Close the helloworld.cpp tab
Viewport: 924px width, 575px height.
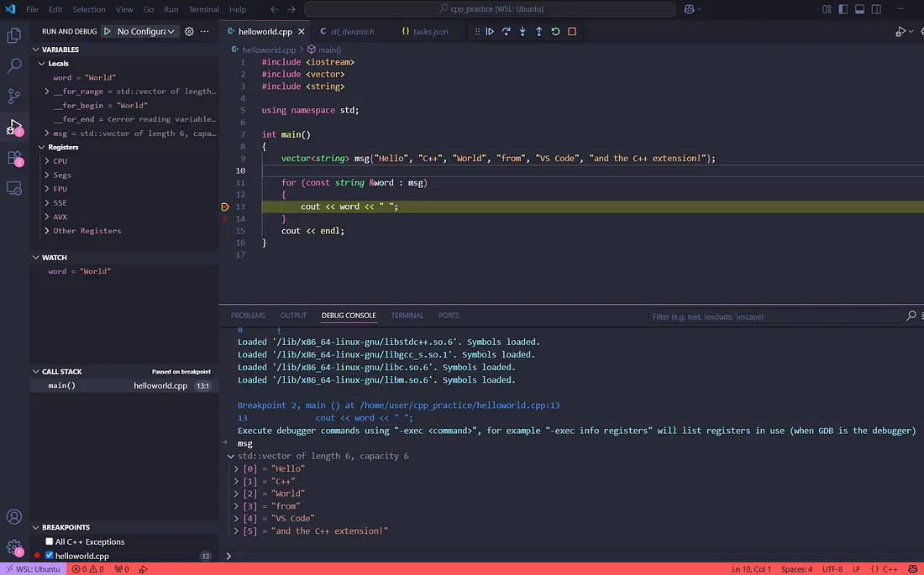pyautogui.click(x=301, y=31)
